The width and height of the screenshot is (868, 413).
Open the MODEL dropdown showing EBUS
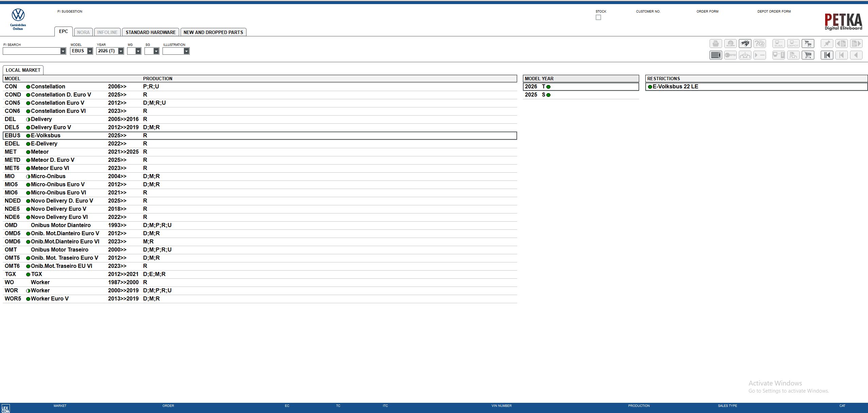[90, 51]
